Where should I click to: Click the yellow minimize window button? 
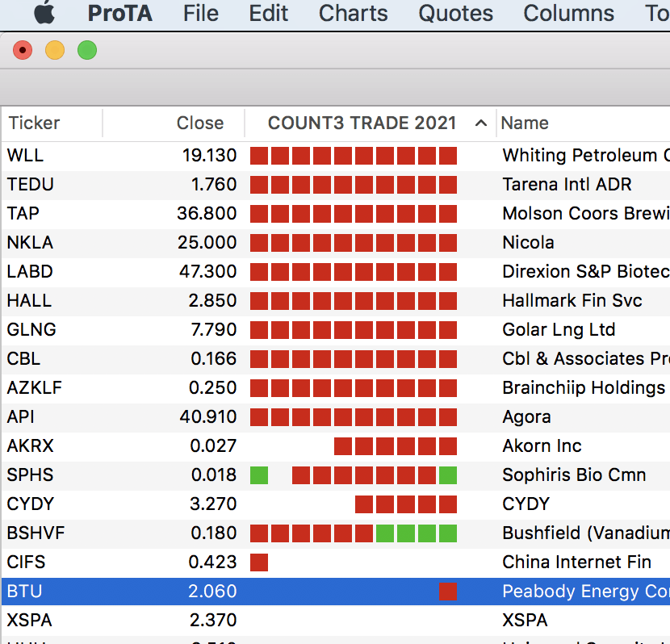tap(55, 51)
